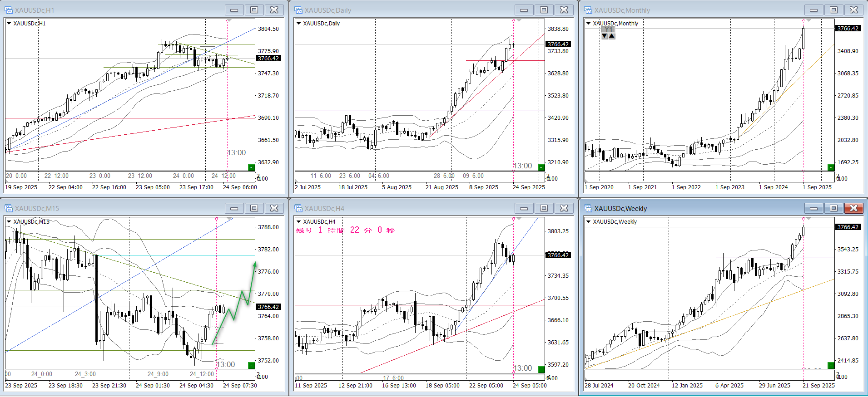Toggle the green minus square on Daily chart
Image resolution: width=868 pixels, height=397 pixels.
click(541, 167)
